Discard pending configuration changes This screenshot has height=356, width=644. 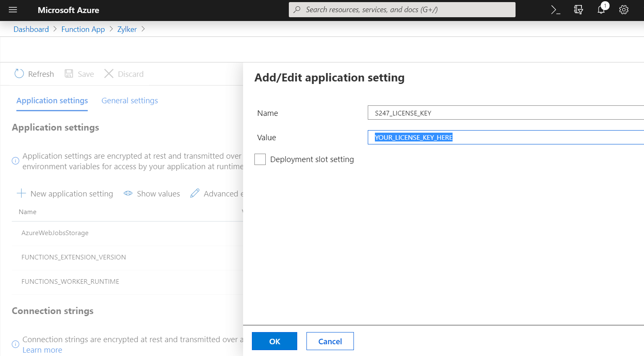123,73
